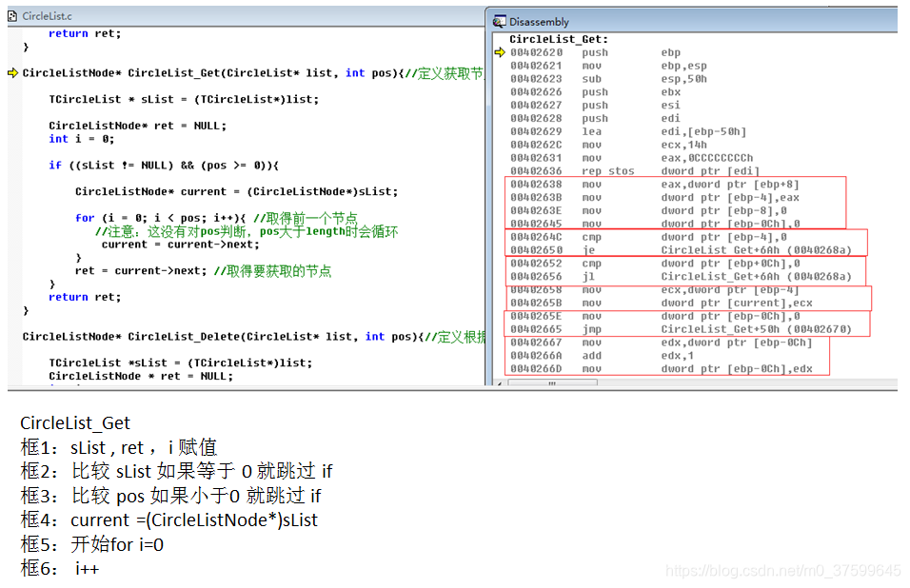910x588 pixels.
Task: Click disassembly line 00402631 'mov eax,0CCCCCCCCh'
Action: coord(631,158)
